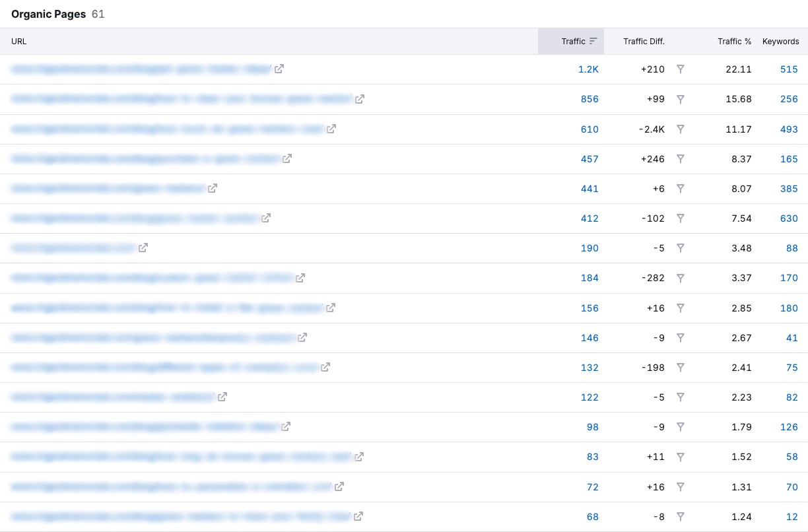Open blurred URL in the 1.2K traffic row

click(x=141, y=69)
